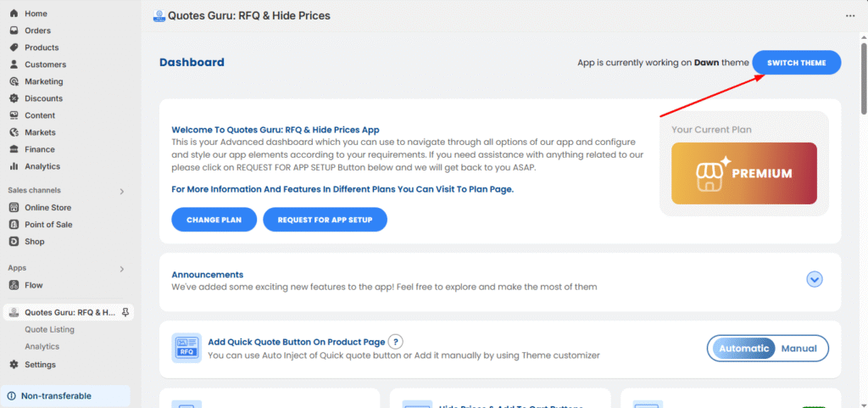The width and height of the screenshot is (868, 408).
Task: Click the Dashboard heading
Action: pos(192,62)
